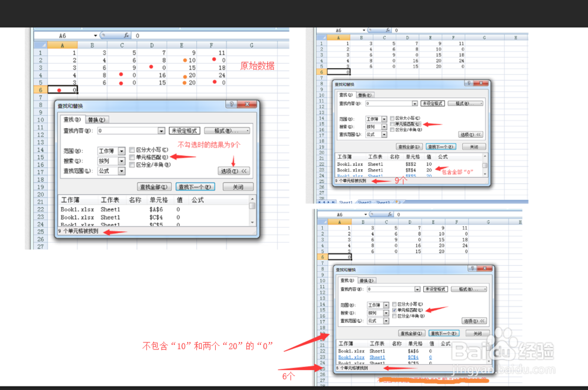The height and width of the screenshot is (390, 588).
Task: Click name box A6 in left spreadsheet
Action: (x=63, y=36)
